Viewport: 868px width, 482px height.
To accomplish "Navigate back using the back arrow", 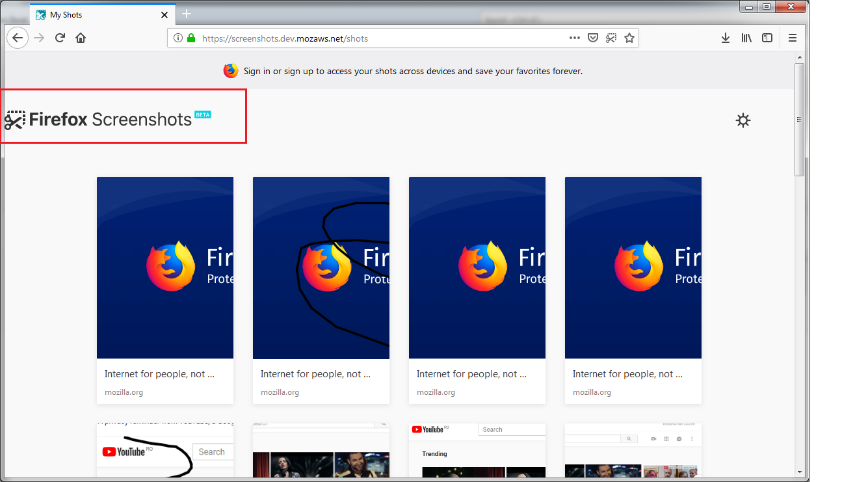I will [x=18, y=38].
